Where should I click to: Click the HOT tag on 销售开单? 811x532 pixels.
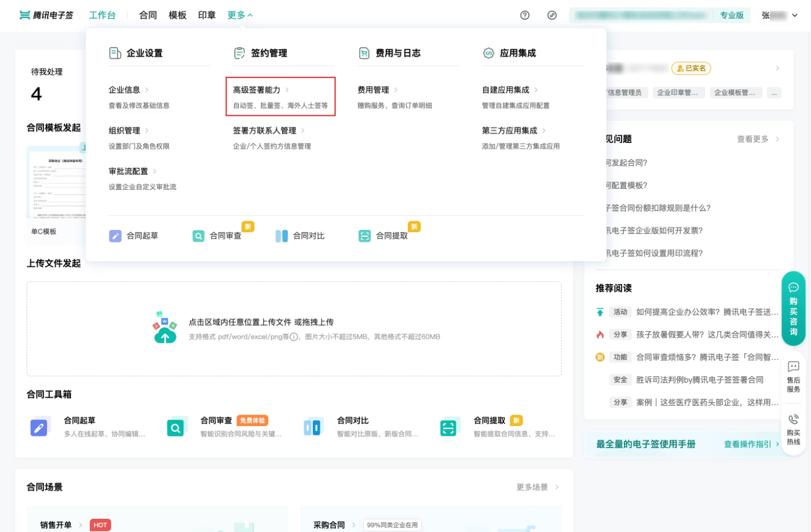(100, 525)
